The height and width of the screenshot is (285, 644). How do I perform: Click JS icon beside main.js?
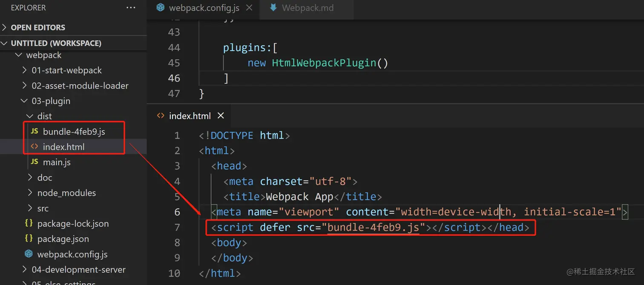pyautogui.click(x=35, y=162)
